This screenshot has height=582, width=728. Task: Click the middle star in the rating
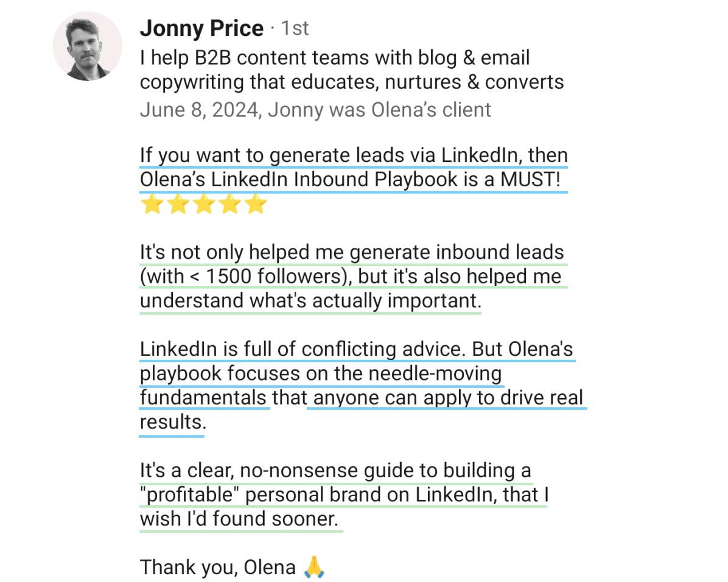tap(203, 204)
